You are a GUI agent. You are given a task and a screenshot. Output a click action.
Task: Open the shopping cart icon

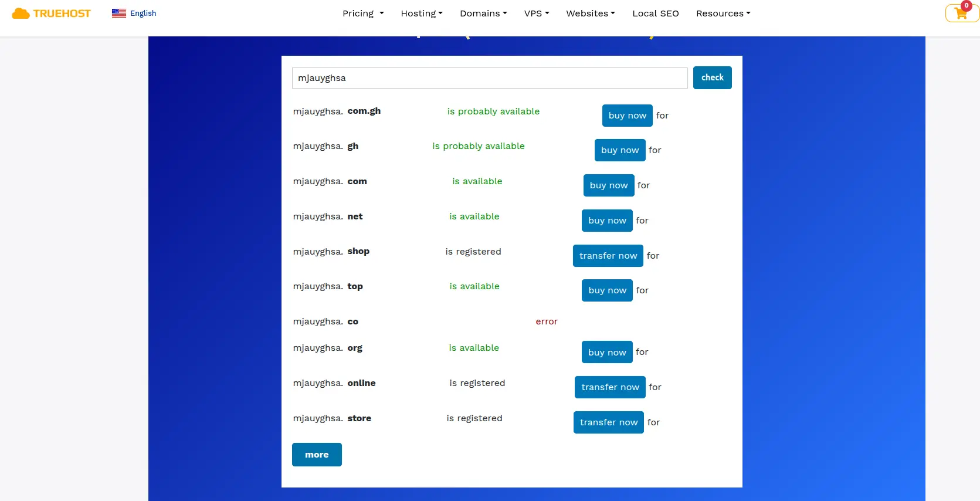pyautogui.click(x=961, y=13)
